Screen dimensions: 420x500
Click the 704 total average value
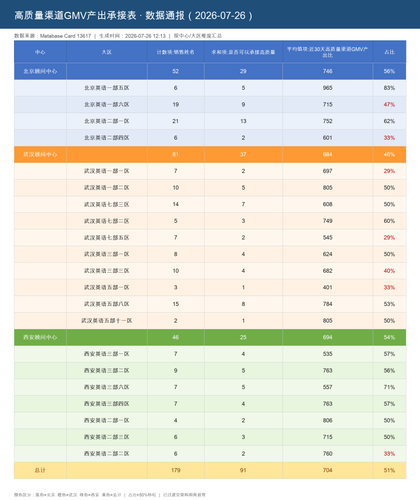coord(327,470)
